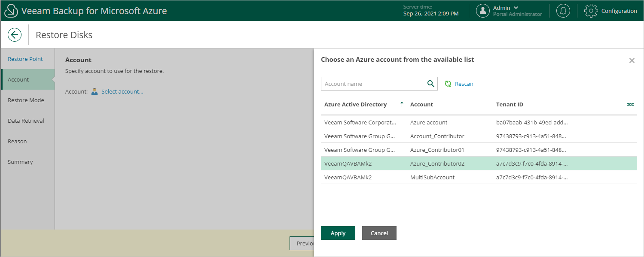This screenshot has height=257, width=644.
Task: Click the Configuration gear icon
Action: 592,11
